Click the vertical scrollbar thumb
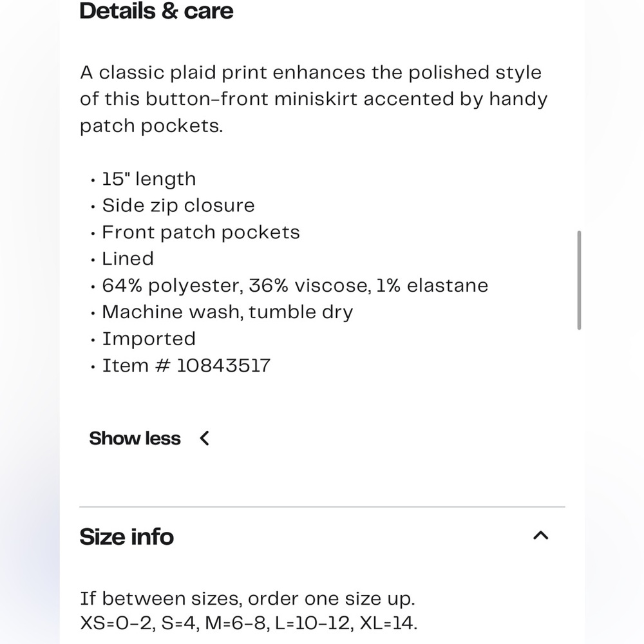This screenshot has height=644, width=644. pyautogui.click(x=579, y=280)
